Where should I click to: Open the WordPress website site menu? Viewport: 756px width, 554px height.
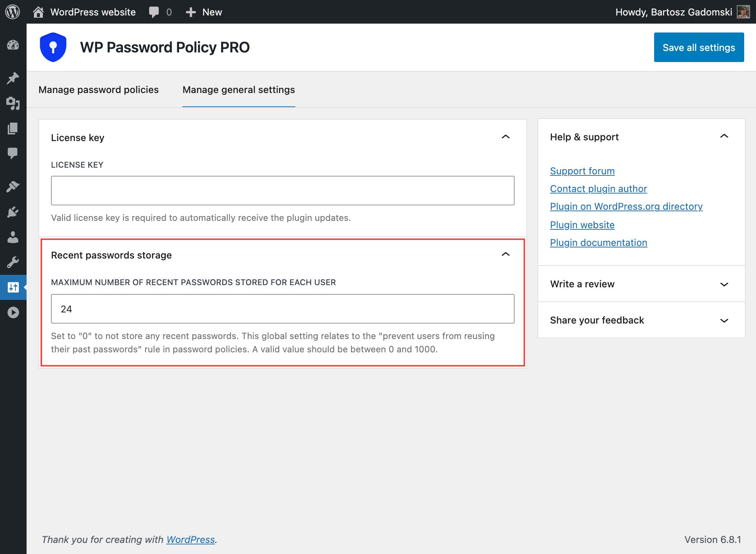click(84, 12)
